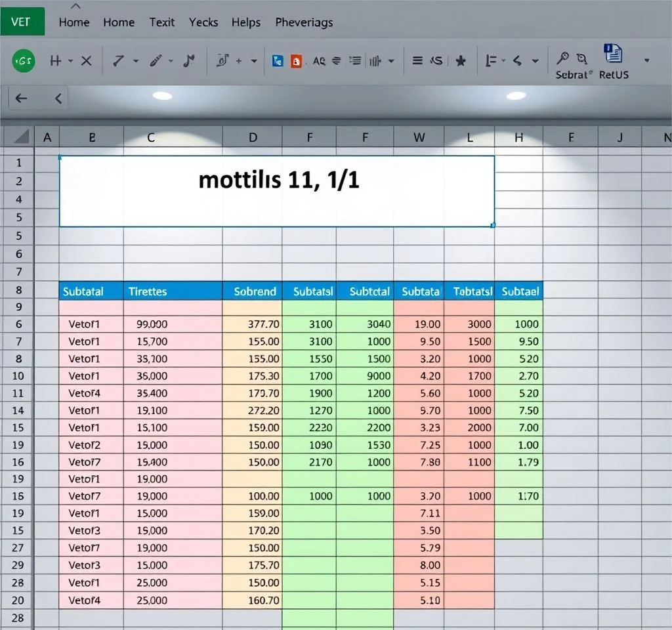672x630 pixels.
Task: Select the pencil edit tool icon
Action: [156, 61]
